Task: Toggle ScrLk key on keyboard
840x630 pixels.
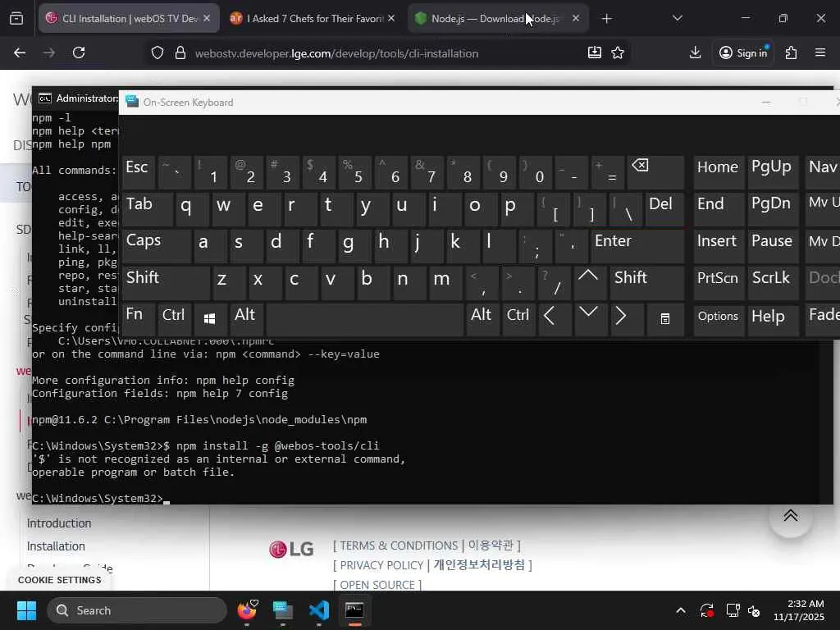Action: (x=771, y=282)
